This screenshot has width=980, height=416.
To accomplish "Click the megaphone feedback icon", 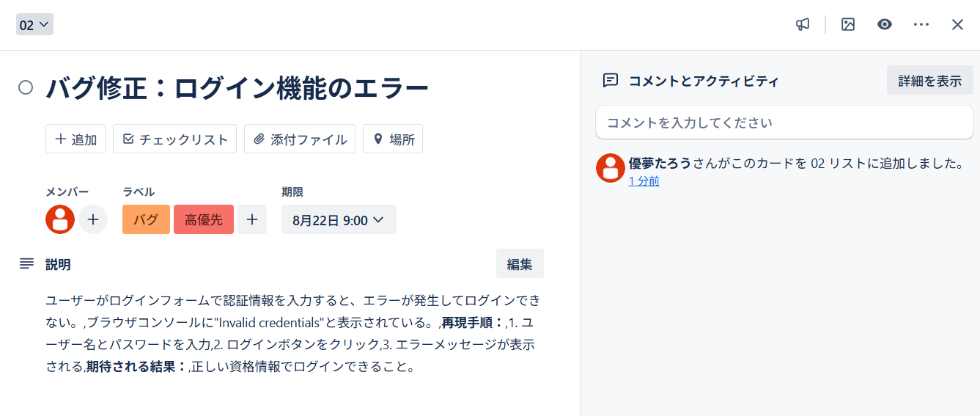I will coord(803,24).
